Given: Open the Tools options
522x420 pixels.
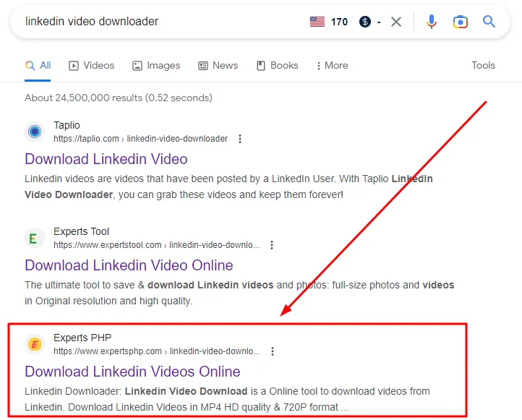Looking at the screenshot, I should 483,65.
